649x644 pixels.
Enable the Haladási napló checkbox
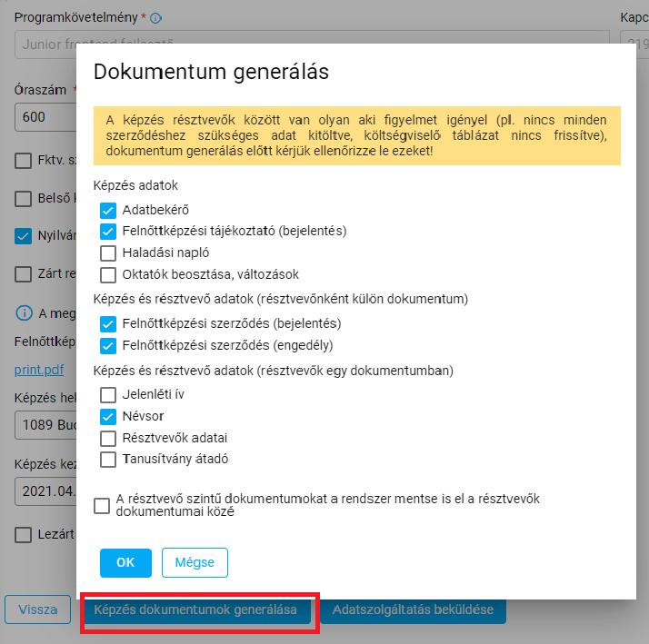click(x=108, y=253)
